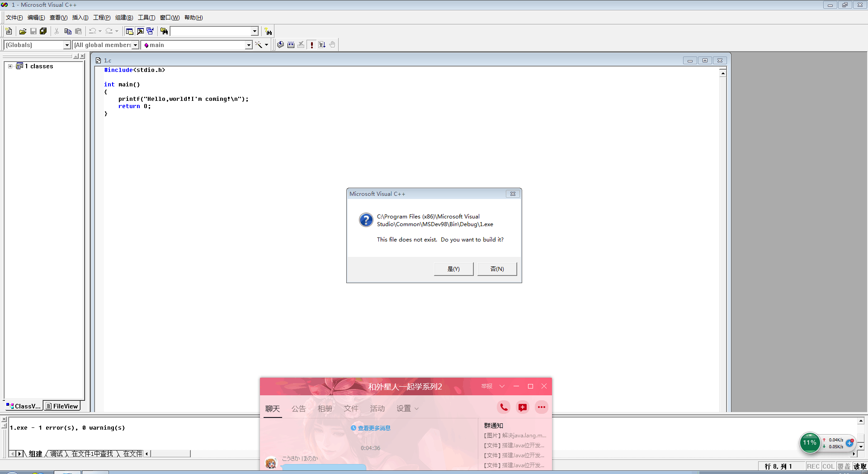
Task: Open the 编辑(E) menu
Action: [36, 18]
